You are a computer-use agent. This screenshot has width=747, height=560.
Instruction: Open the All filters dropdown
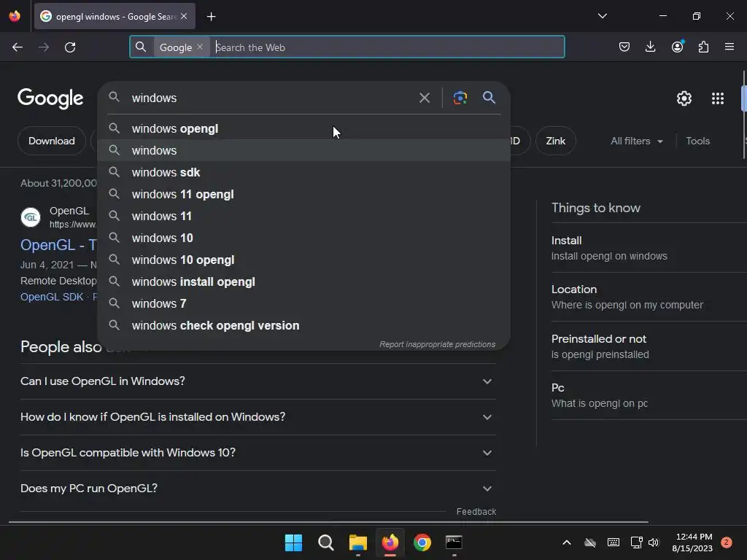click(x=636, y=141)
